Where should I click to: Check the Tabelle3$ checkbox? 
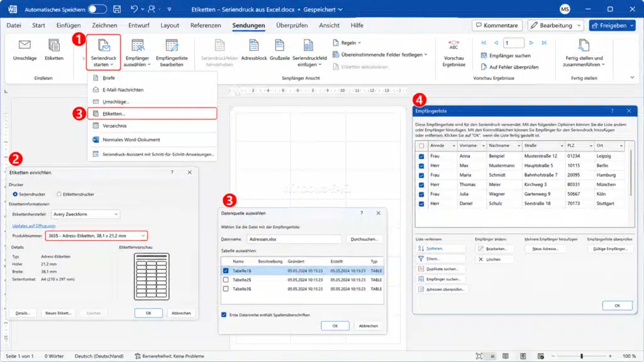[226, 288]
